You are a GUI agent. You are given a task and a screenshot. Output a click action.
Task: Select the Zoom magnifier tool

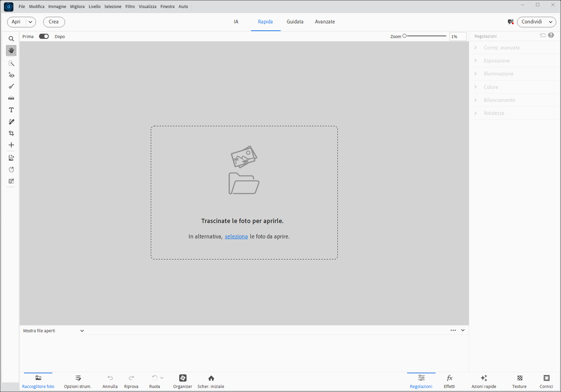[x=11, y=39]
